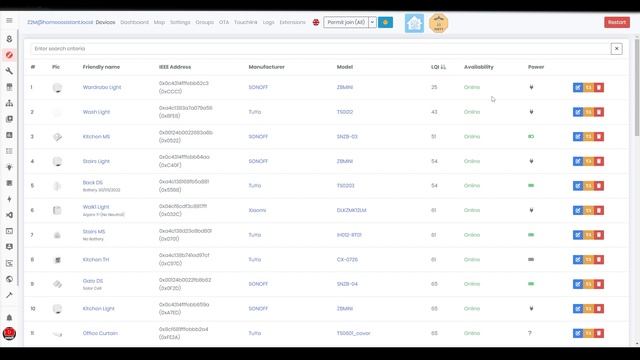The width and height of the screenshot is (640, 360).
Task: Open the Wardrobe Light device link
Action: [102, 87]
